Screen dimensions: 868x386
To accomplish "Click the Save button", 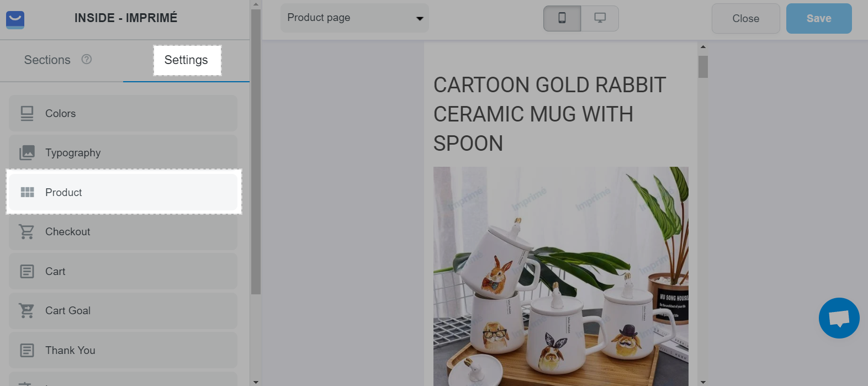I will pyautogui.click(x=819, y=18).
